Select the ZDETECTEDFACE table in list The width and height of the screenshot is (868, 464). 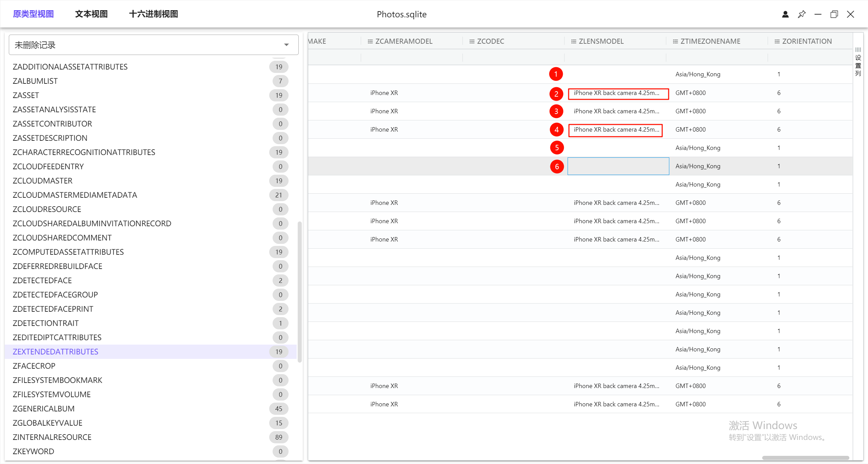[x=42, y=281]
